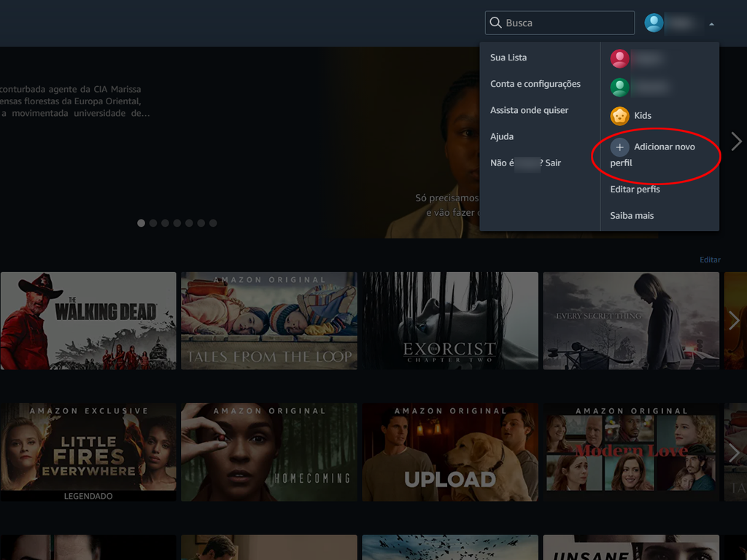Open Sua Lista menu item
747x560 pixels.
(508, 58)
